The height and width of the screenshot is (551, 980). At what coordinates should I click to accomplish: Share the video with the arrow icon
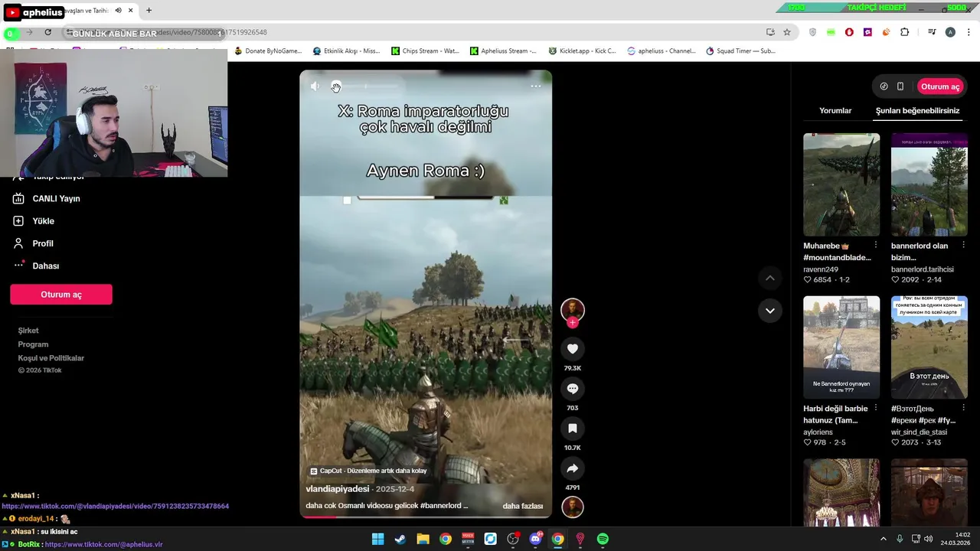pos(573,468)
